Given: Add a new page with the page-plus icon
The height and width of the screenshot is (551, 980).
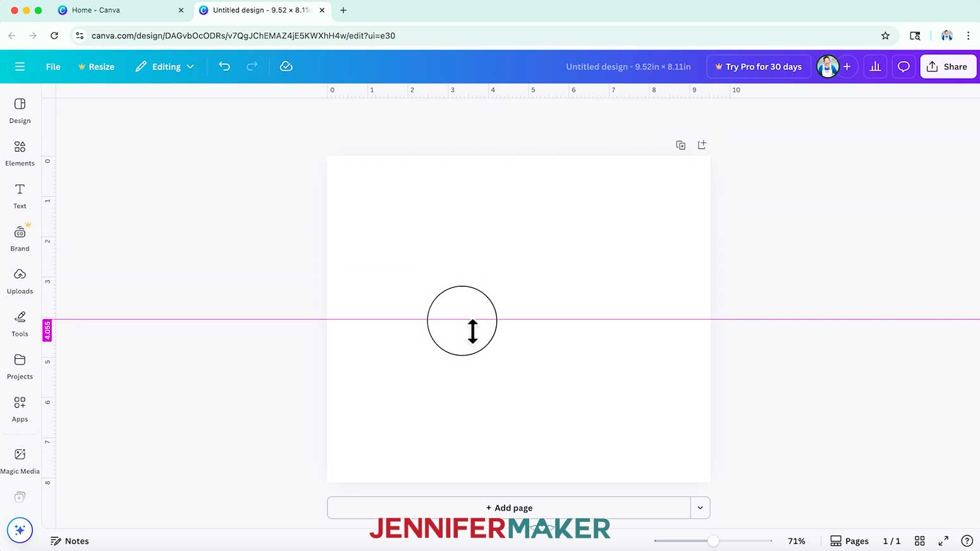Looking at the screenshot, I should point(702,145).
